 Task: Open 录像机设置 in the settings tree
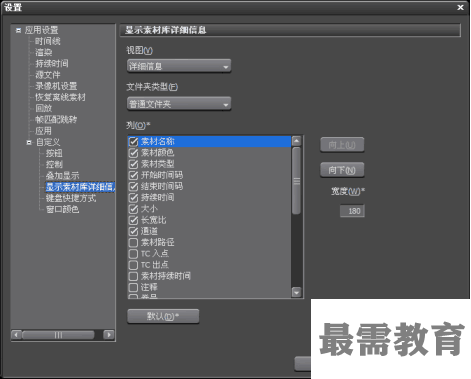click(56, 86)
